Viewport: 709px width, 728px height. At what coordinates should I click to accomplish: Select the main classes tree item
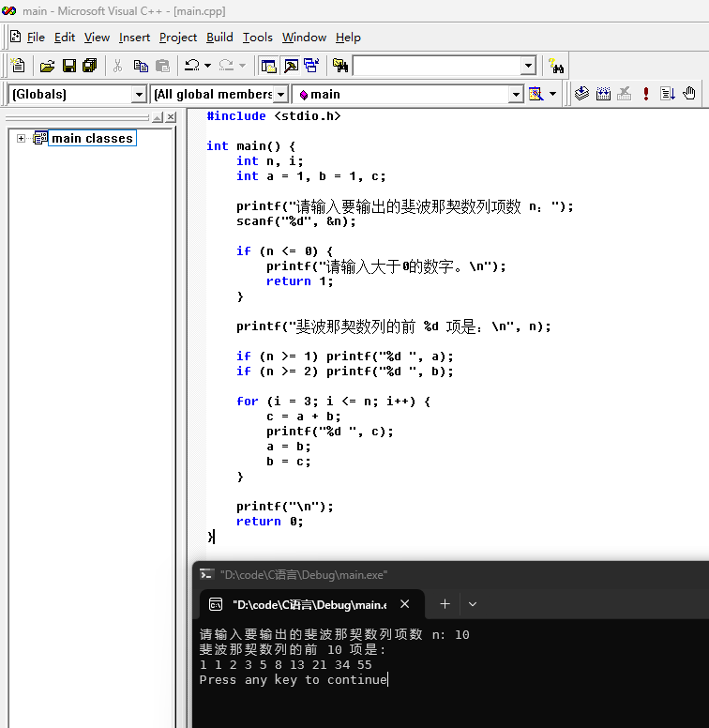[x=92, y=138]
